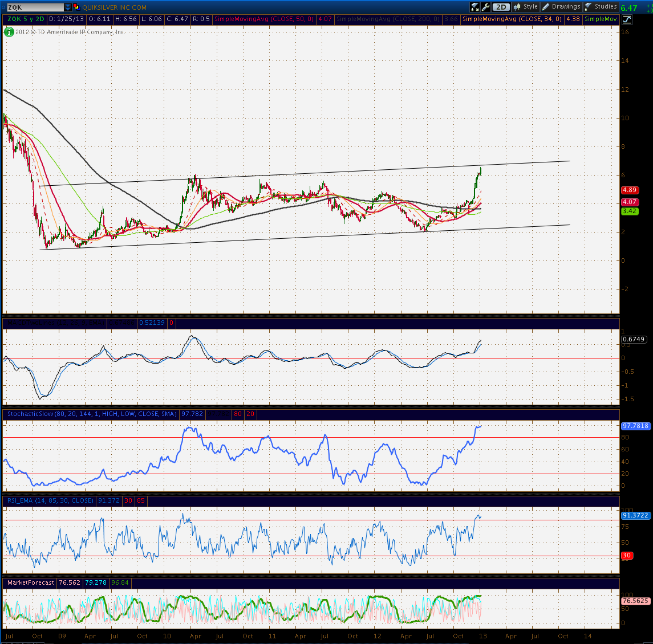The height and width of the screenshot is (644, 653).
Task: Open the Style candlestick menu
Action: click(x=526, y=7)
